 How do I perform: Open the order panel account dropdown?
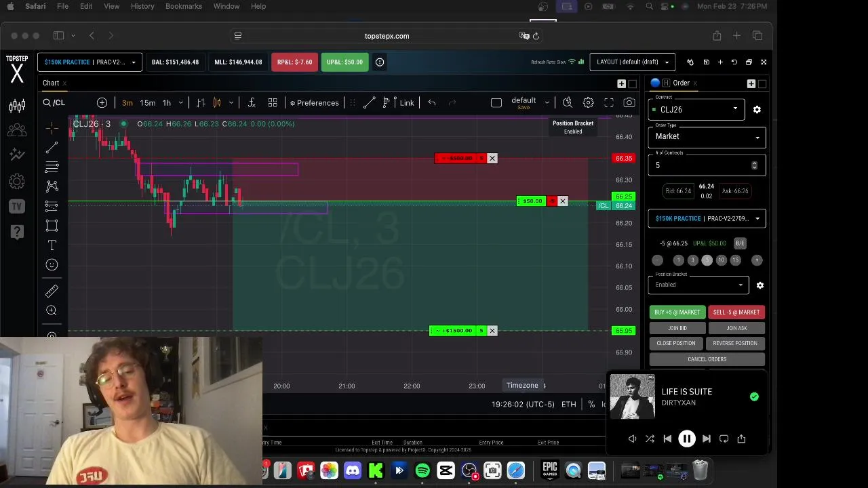pos(707,218)
